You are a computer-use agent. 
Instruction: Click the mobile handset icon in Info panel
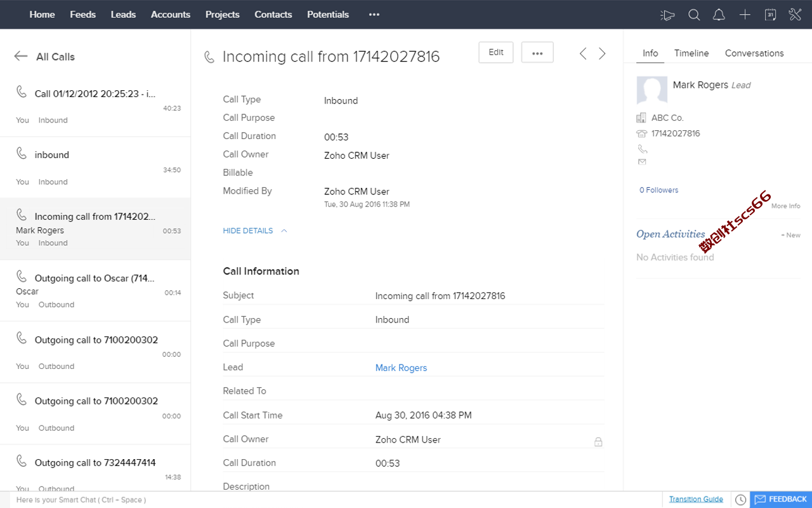[643, 149]
